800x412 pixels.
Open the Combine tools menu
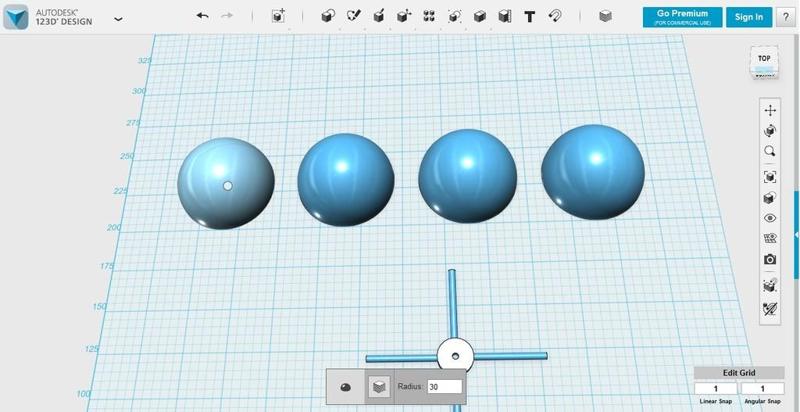pos(480,16)
